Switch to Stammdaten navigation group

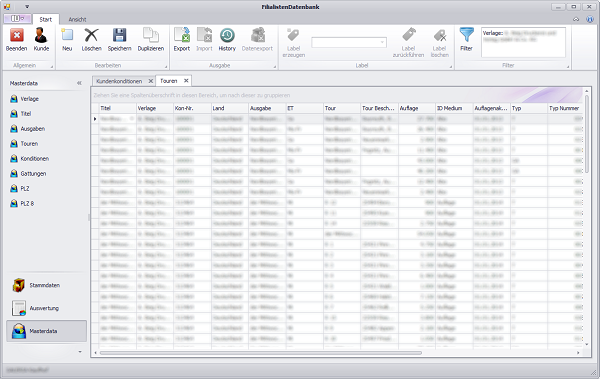tap(46, 285)
